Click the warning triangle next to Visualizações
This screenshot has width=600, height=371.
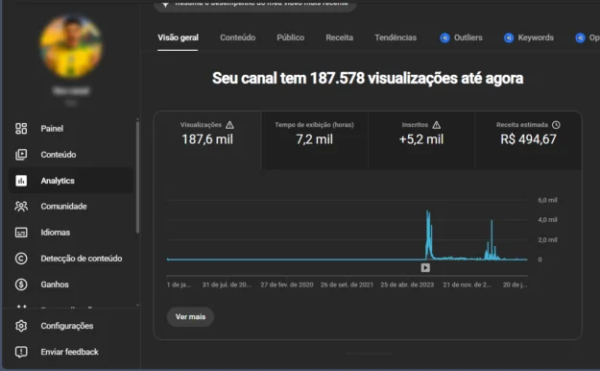(x=230, y=125)
